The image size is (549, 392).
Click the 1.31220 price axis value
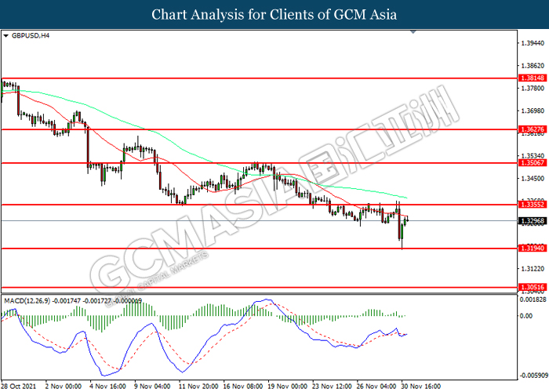pyautogui.click(x=533, y=269)
